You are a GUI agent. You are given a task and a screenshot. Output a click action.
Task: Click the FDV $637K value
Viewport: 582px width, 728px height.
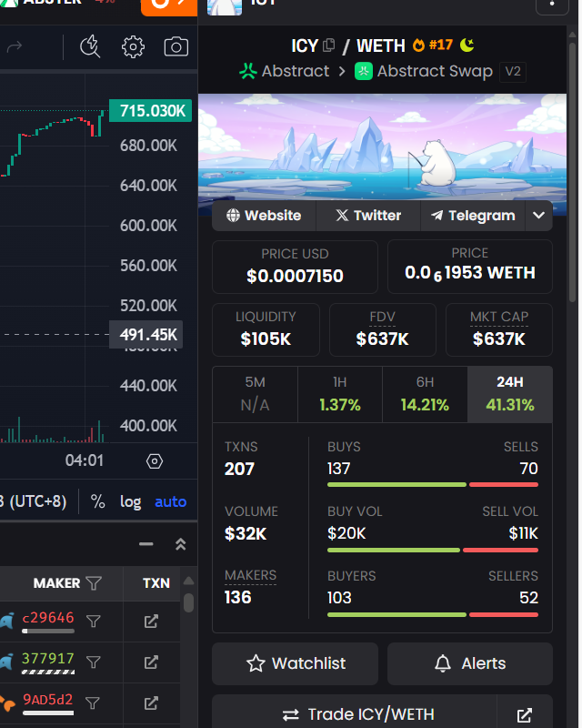pos(382,339)
